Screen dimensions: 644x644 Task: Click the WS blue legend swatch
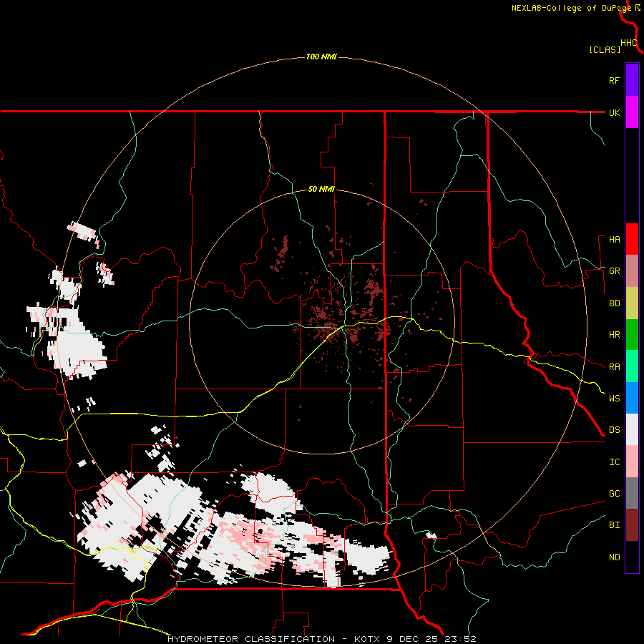[x=632, y=398]
